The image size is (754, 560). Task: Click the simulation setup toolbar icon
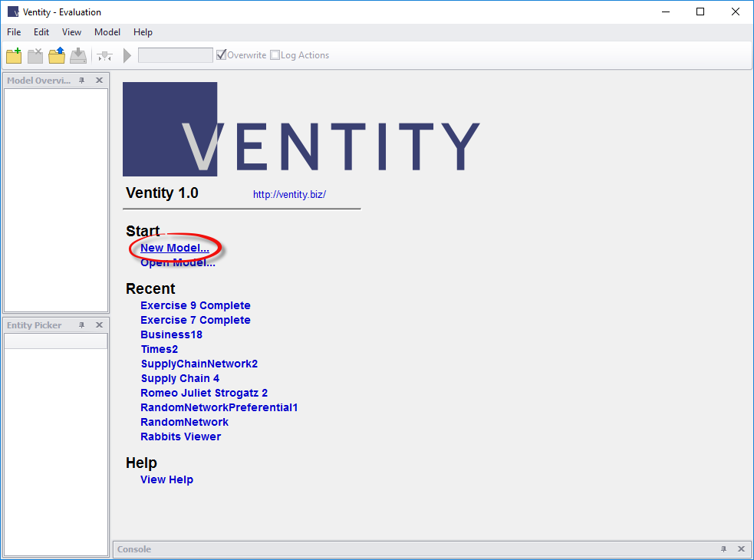(104, 56)
